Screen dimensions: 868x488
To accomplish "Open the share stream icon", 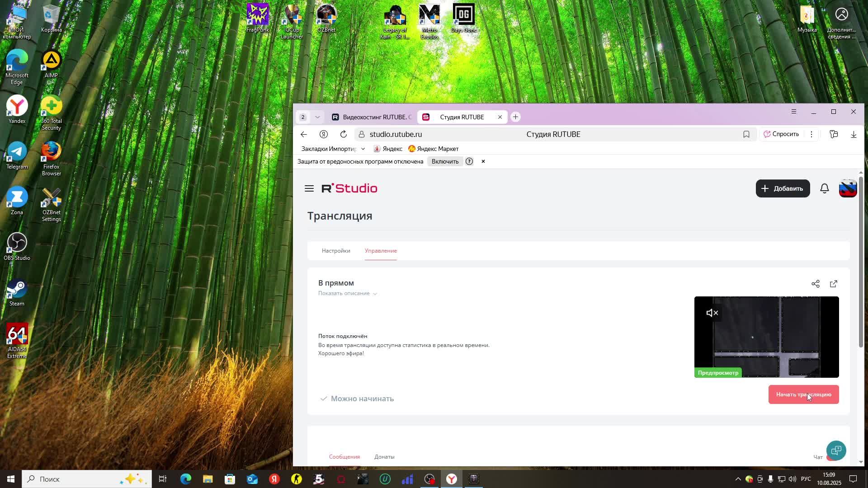I will pos(815,284).
